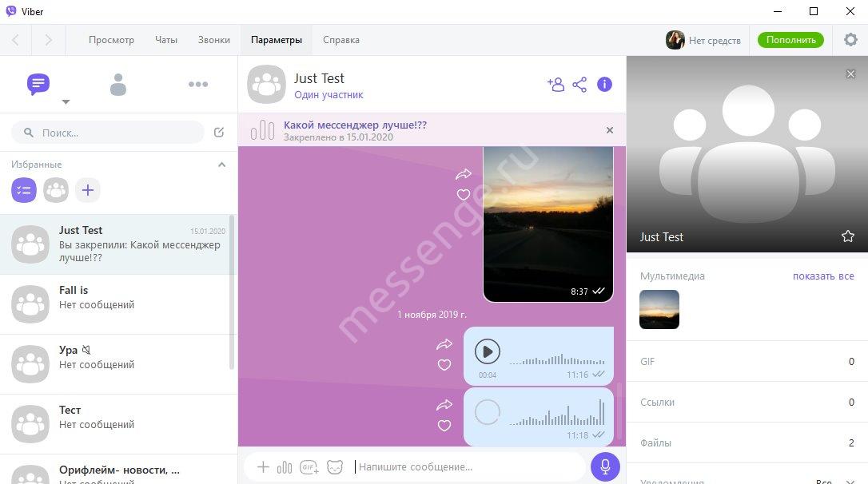
Task: Add a new favorite with plus icon
Action: (x=87, y=190)
